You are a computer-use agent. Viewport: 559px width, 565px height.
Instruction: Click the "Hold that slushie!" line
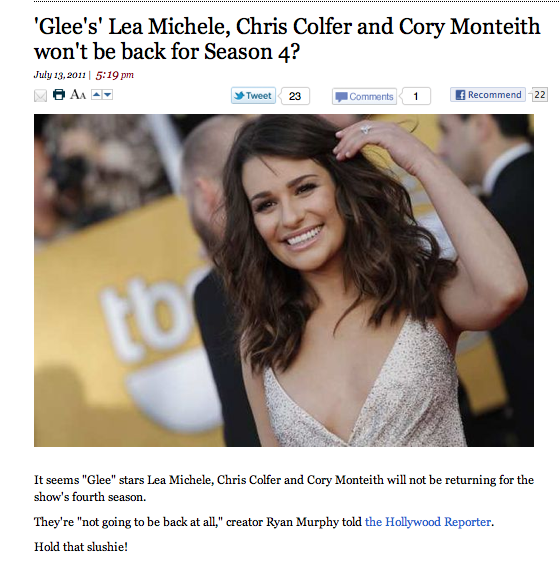point(81,547)
